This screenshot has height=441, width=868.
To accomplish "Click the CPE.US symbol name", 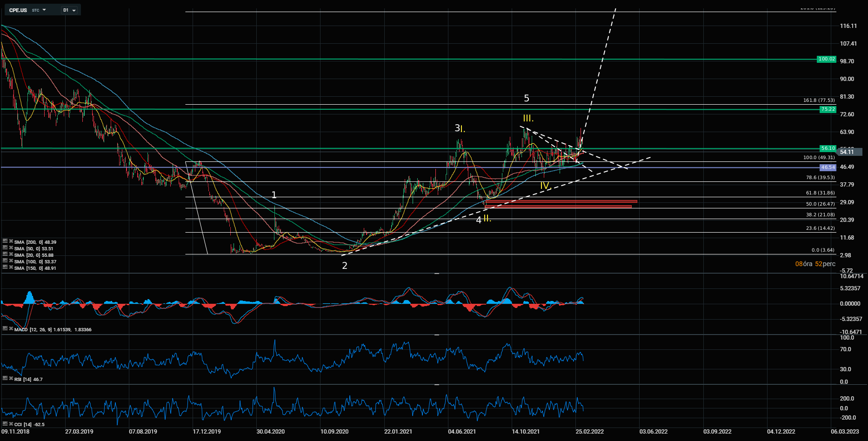I will click(x=18, y=10).
